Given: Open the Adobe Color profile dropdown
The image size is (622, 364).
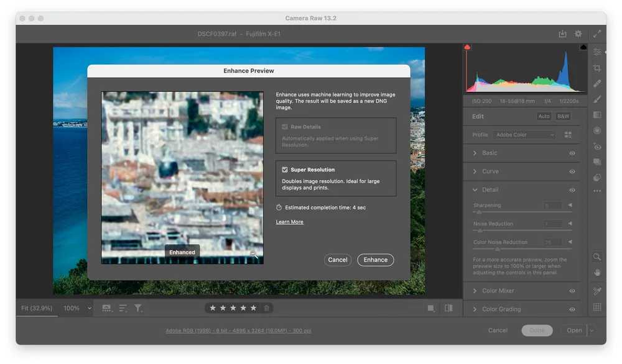Looking at the screenshot, I should coord(524,135).
